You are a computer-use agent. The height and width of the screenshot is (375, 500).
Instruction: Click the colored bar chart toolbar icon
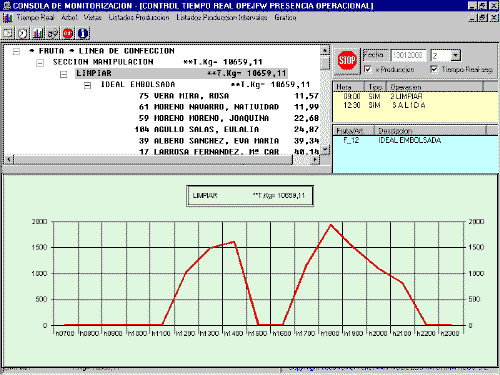click(x=38, y=33)
